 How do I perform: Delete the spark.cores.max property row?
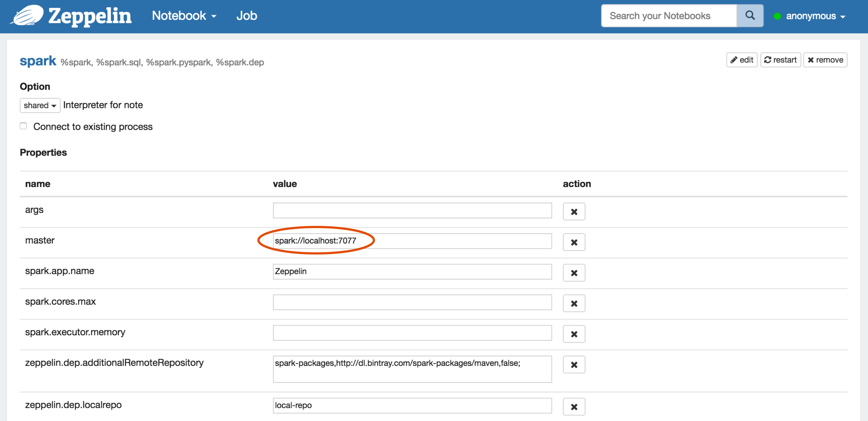(574, 304)
